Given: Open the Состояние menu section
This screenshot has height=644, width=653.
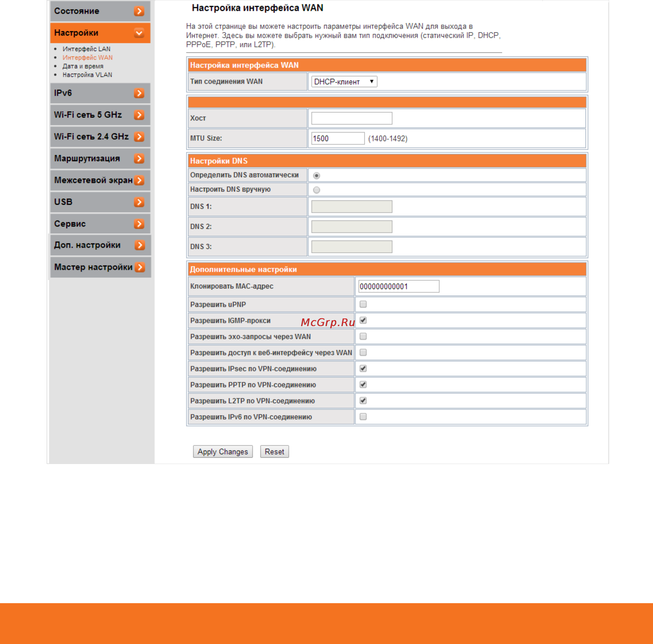Looking at the screenshot, I should click(x=100, y=11).
